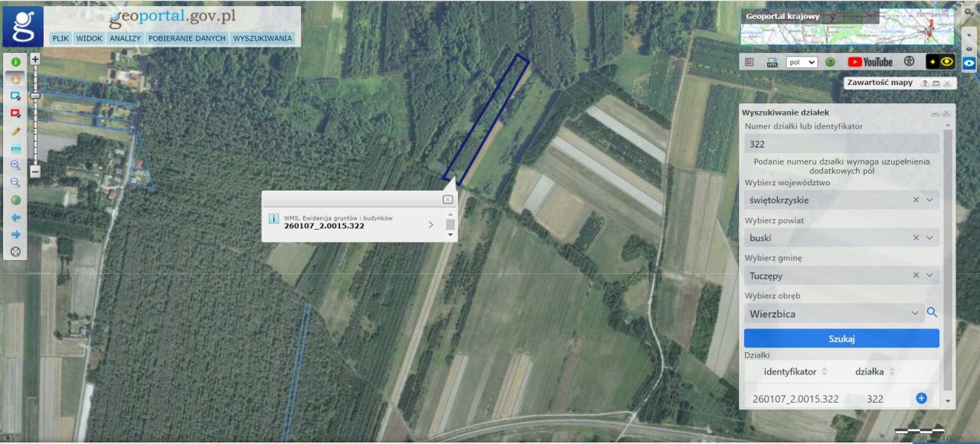Toggle the high contrast yellow eye mode
The width and height of the screenshot is (980, 444).
940,62
